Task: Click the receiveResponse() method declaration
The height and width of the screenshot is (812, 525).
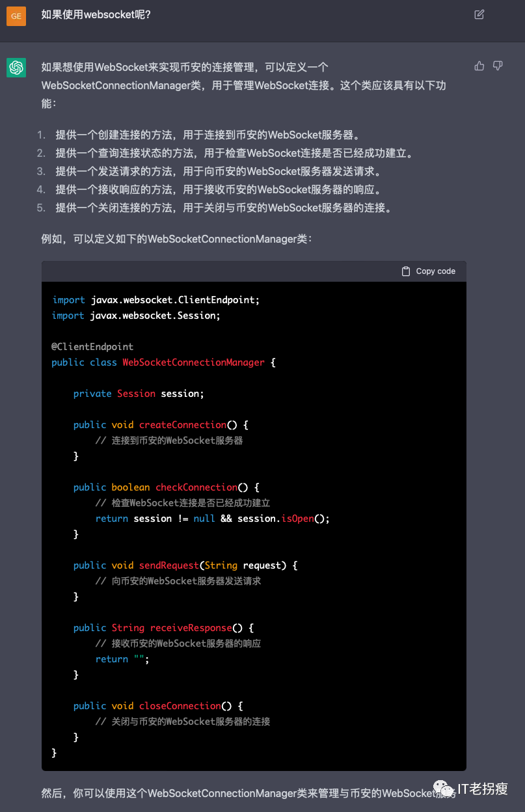Action: click(163, 628)
